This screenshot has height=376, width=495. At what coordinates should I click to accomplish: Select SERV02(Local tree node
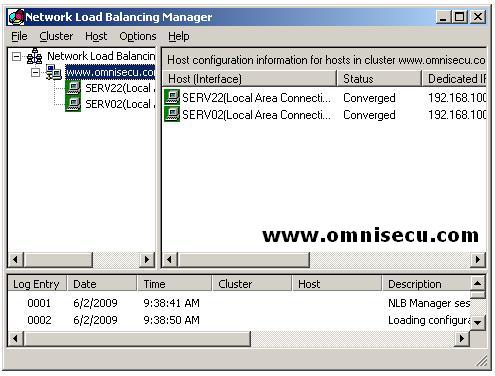point(120,104)
